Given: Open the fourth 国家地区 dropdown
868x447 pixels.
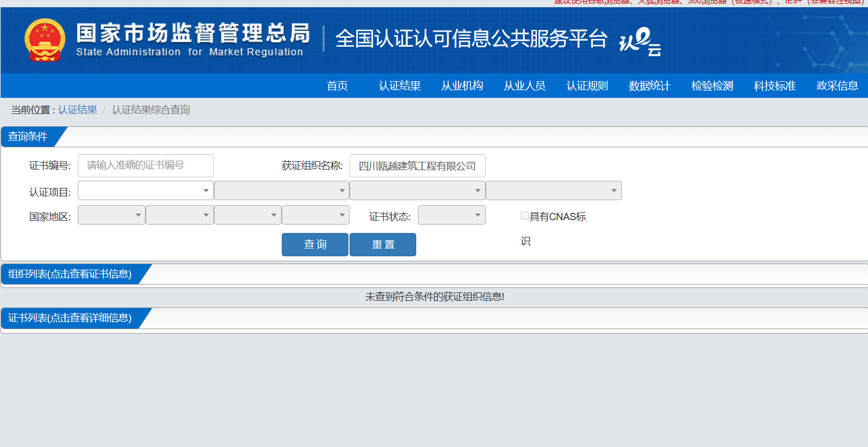Looking at the screenshot, I should [316, 215].
